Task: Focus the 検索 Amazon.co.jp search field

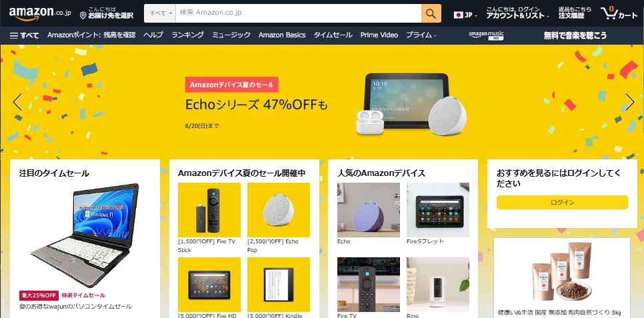Action: (298, 13)
